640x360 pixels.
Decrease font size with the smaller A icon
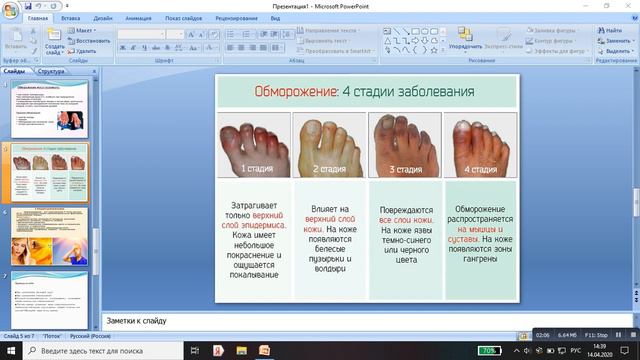point(201,35)
